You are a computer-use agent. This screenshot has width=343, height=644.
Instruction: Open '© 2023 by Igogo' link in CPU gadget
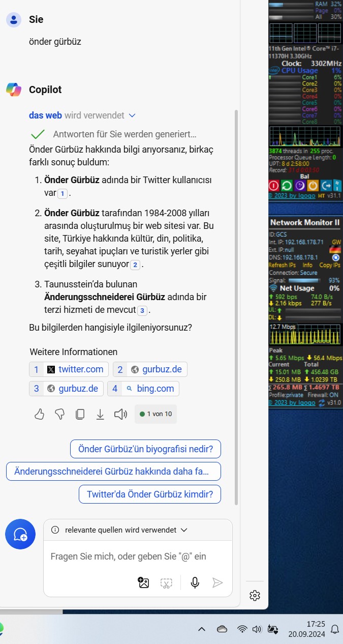(x=292, y=196)
